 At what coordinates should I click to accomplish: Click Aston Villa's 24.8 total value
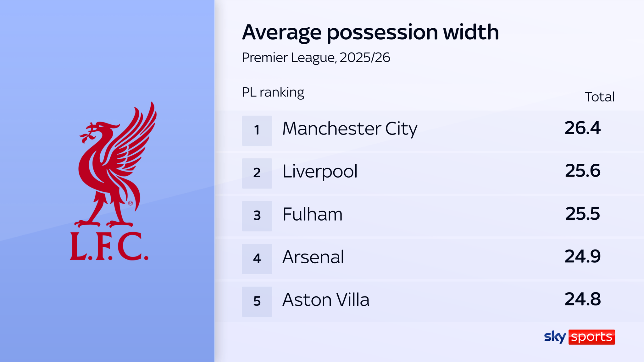pyautogui.click(x=582, y=299)
